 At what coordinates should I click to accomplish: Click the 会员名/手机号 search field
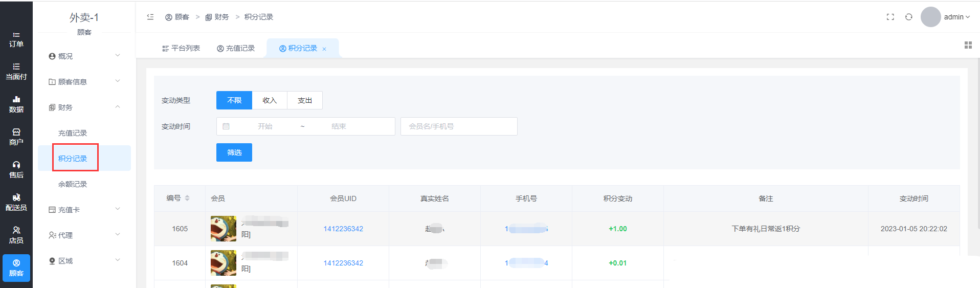459,126
